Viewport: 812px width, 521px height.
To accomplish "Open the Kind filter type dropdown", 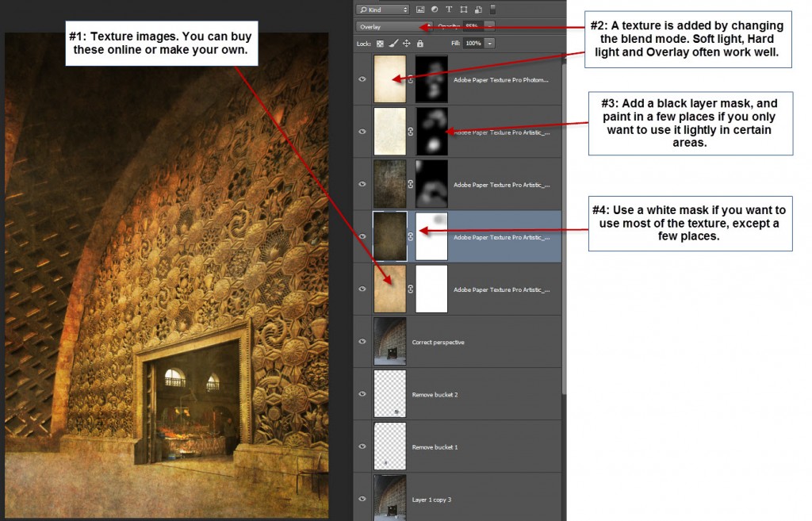I will (383, 10).
